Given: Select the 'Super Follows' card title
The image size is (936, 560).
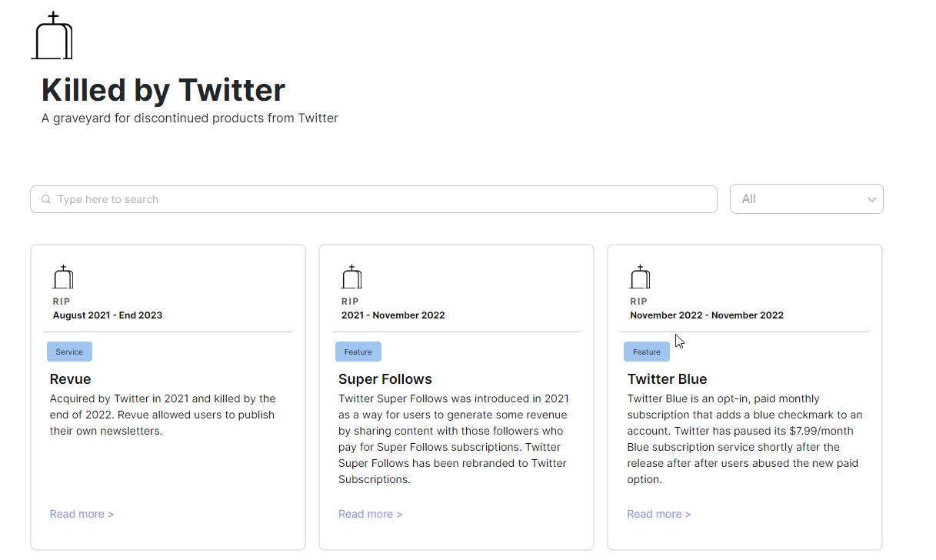Looking at the screenshot, I should pyautogui.click(x=385, y=379).
